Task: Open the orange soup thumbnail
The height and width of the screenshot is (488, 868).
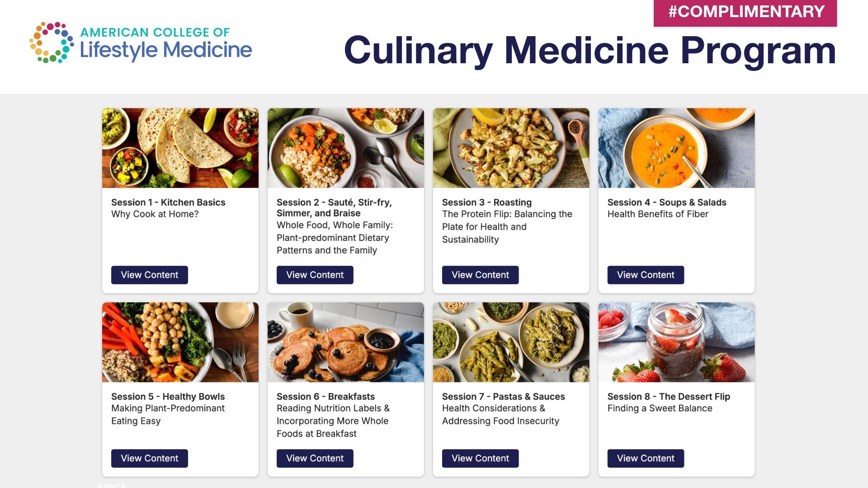Action: (676, 148)
